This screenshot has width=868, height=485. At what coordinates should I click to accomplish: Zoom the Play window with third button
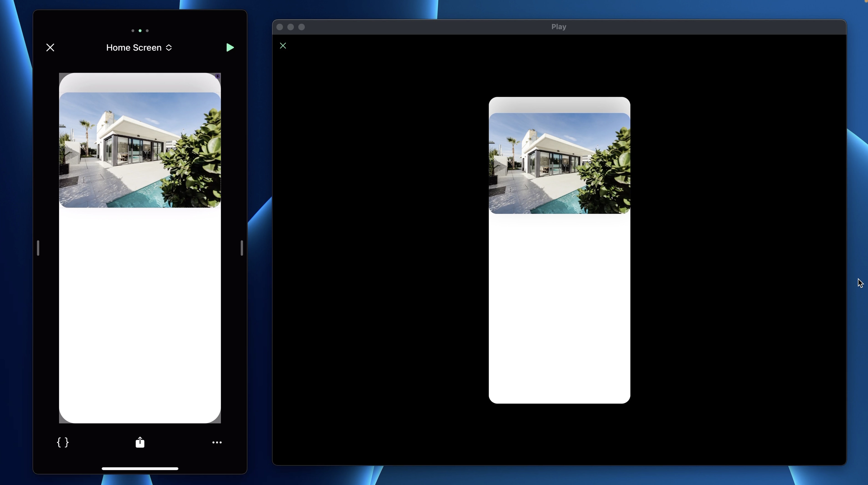pyautogui.click(x=302, y=27)
